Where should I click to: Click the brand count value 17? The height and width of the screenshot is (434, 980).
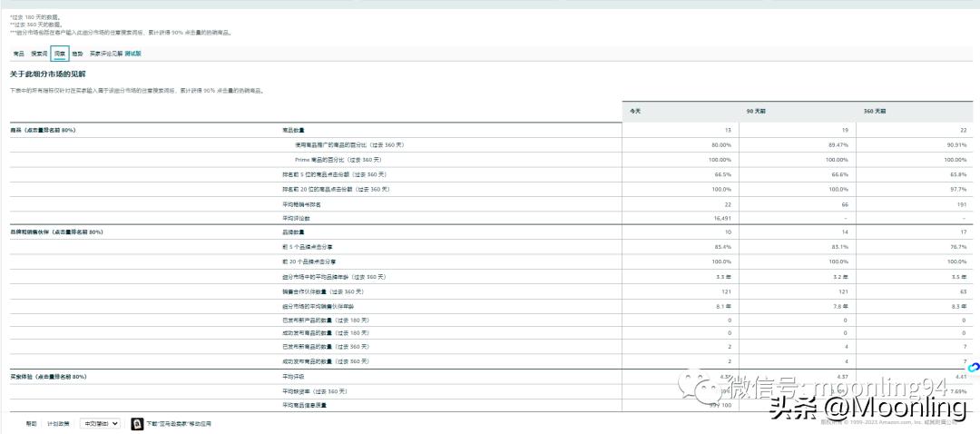coord(963,232)
